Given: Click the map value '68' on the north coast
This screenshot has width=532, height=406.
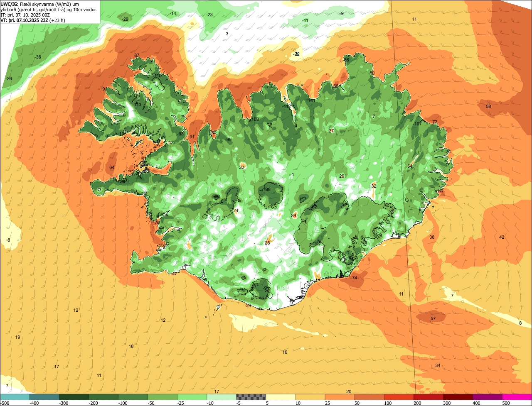Looking at the screenshot, I should click(336, 86).
